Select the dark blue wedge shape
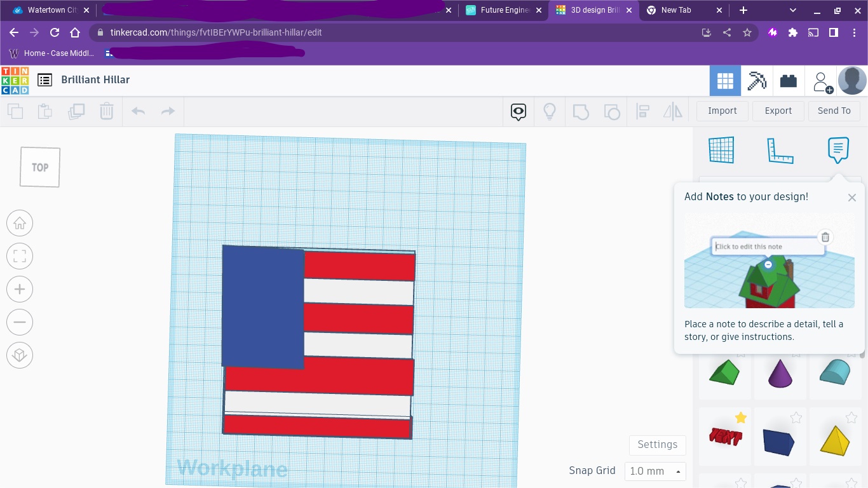This screenshot has width=868, height=488. pyautogui.click(x=779, y=442)
